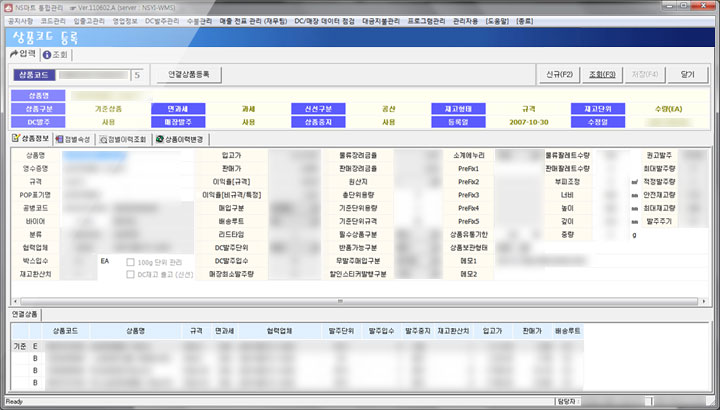Click the 재고환산치 column header in grid

pyautogui.click(x=453, y=331)
